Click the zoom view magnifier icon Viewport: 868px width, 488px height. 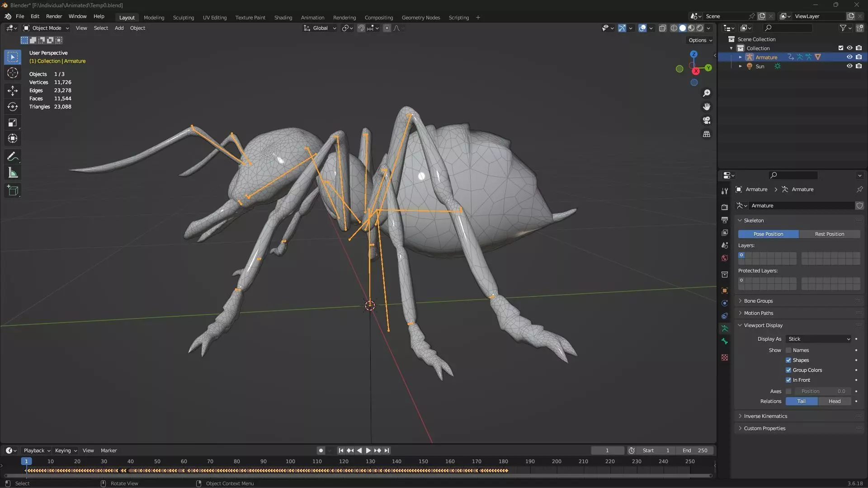[x=707, y=93]
